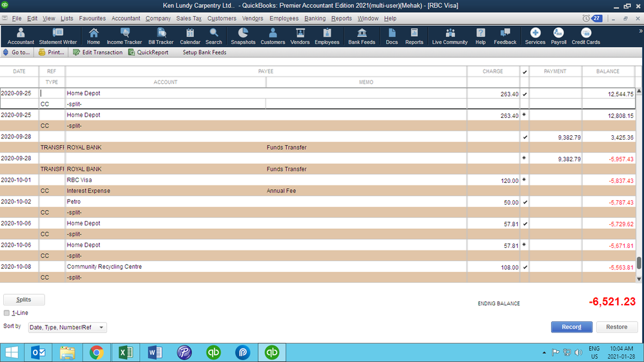Viewport: 644px width, 362px height.
Task: Toggle cleared mark on Community Recycling Centre row
Action: (525, 267)
